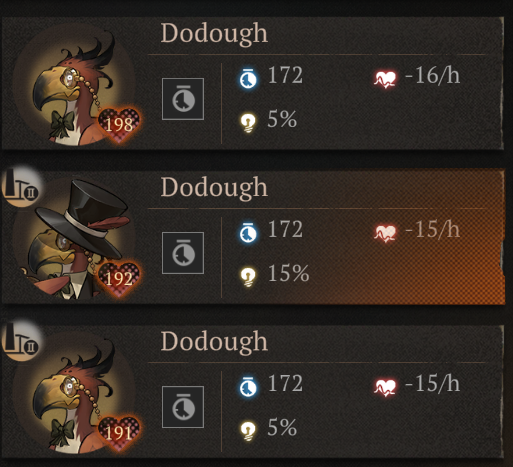Screen dimensions: 513x467
Task: Click the stopwatch slot box of the top-hat Dodough
Action: [x=183, y=253]
